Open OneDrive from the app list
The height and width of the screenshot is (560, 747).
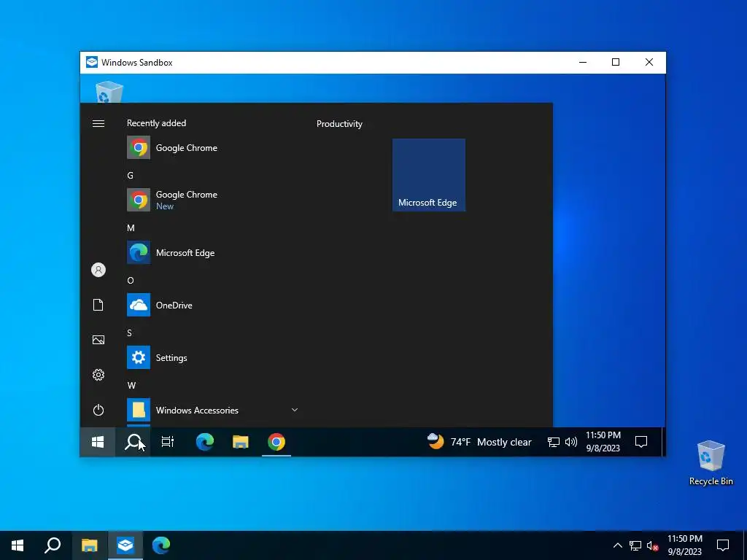tap(212, 306)
